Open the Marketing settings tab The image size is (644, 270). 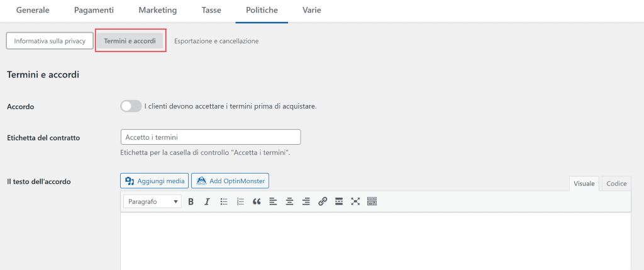pos(158,11)
